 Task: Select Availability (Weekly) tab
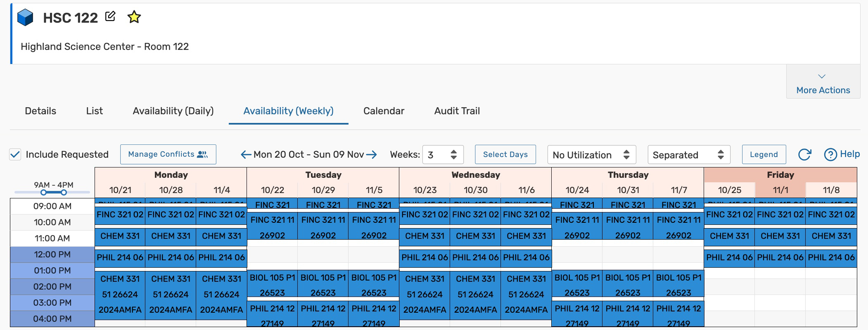tap(288, 111)
